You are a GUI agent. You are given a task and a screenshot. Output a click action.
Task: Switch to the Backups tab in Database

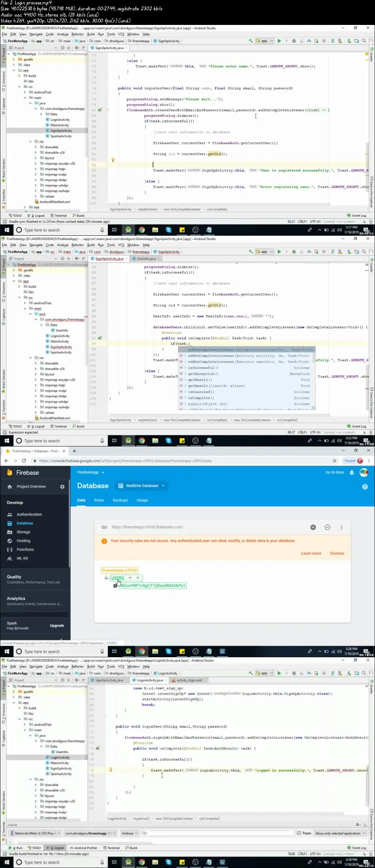[120, 500]
